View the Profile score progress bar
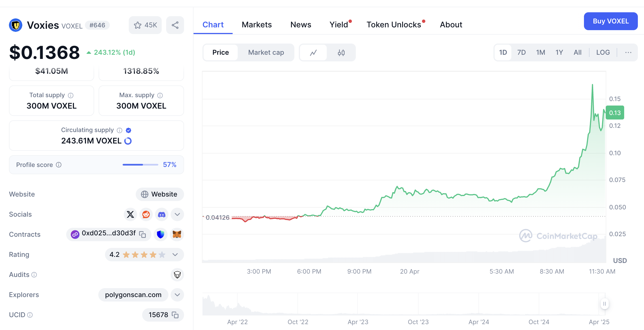Viewport: 644px width, 330px height. click(x=140, y=165)
